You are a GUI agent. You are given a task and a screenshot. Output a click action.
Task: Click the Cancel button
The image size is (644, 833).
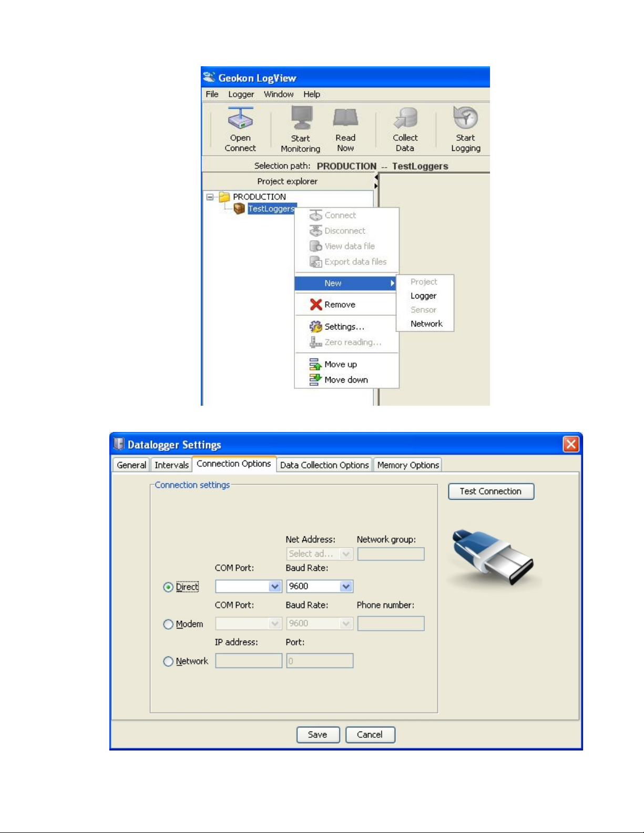coord(370,735)
